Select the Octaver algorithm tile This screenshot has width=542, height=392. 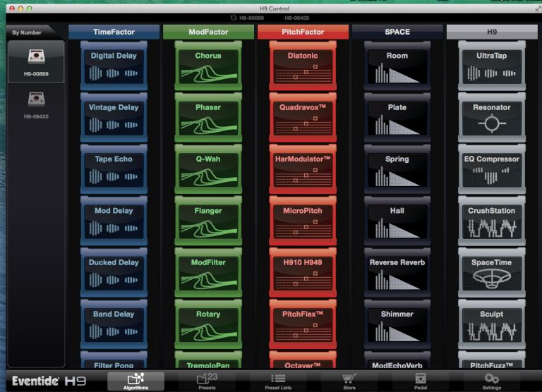(303, 360)
